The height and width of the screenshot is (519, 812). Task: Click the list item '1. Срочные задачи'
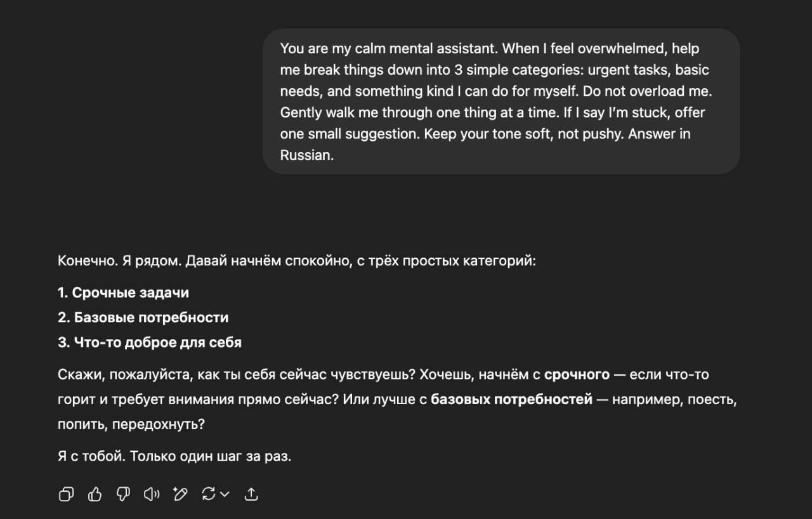pyautogui.click(x=123, y=292)
